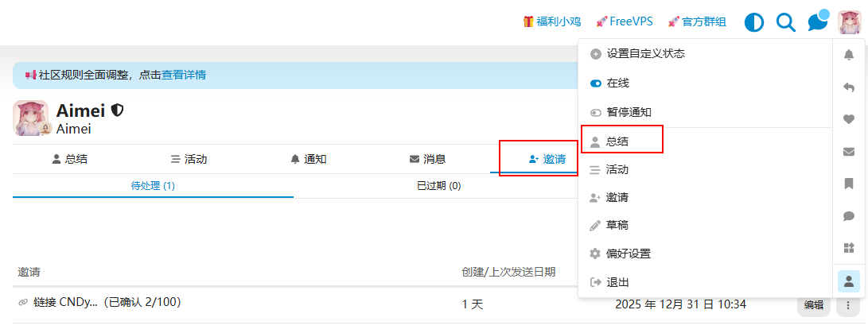Image resolution: width=868 pixels, height=333 pixels.
Task: Click the bell notifications icon in side panel
Action: (849, 55)
